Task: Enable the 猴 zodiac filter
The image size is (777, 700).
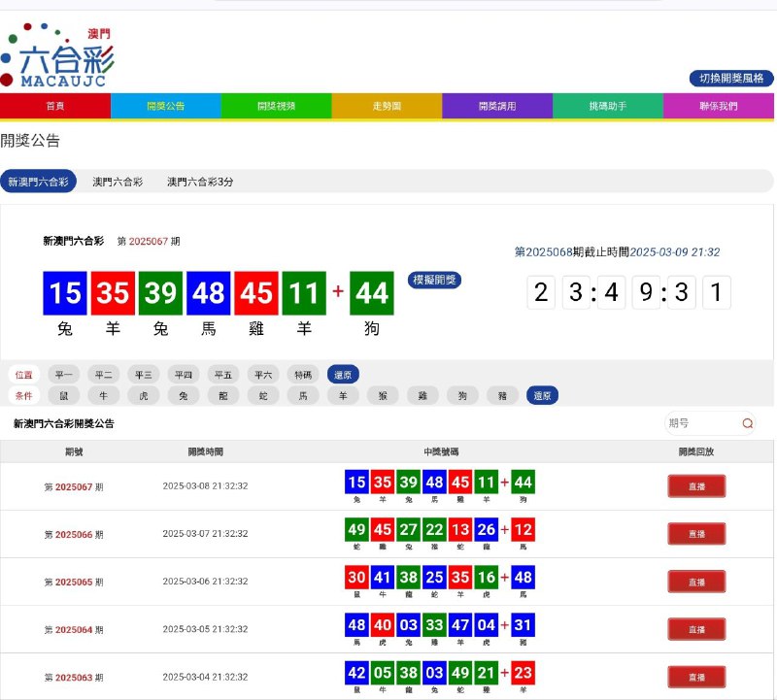Action: [x=383, y=395]
